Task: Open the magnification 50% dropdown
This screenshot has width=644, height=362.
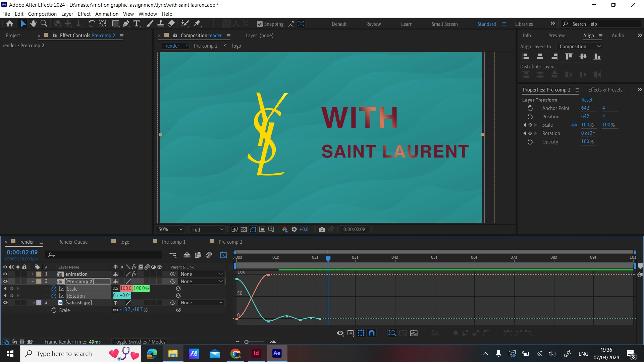Action: click(170, 229)
